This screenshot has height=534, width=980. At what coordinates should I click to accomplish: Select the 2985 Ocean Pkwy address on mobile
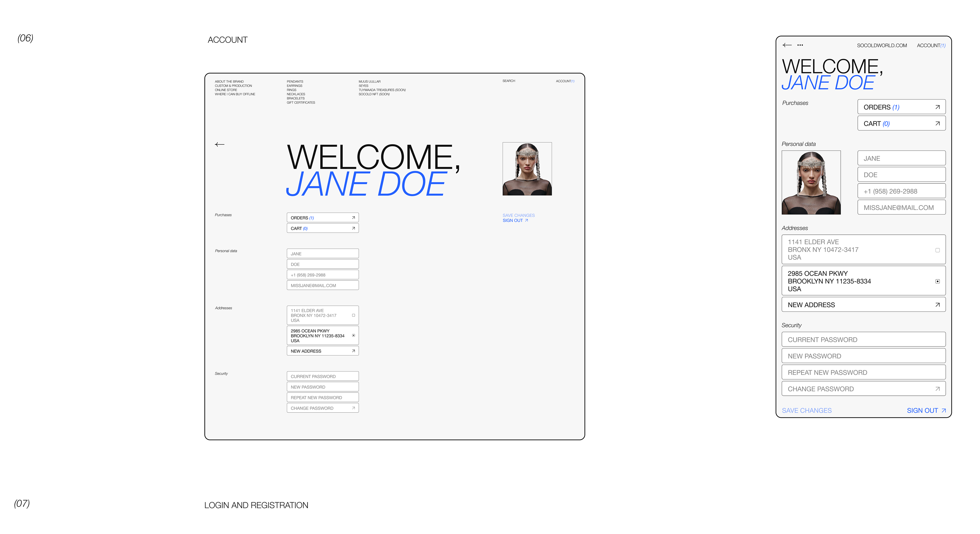pos(937,281)
